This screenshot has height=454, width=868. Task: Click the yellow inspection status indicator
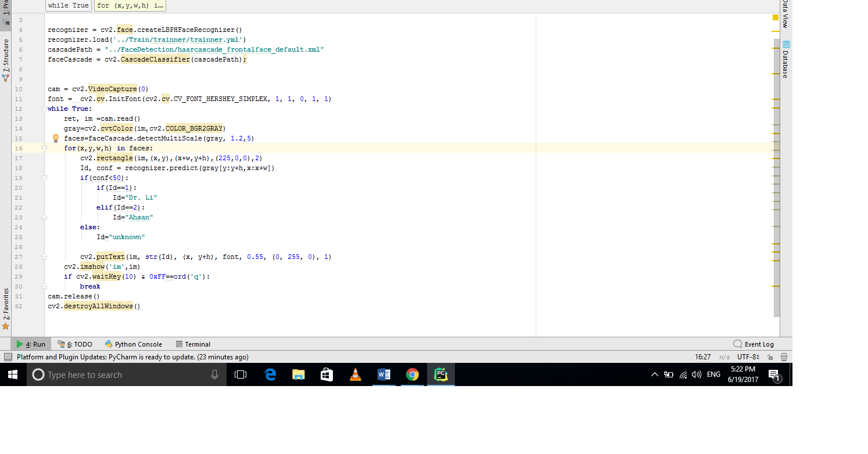[x=776, y=17]
